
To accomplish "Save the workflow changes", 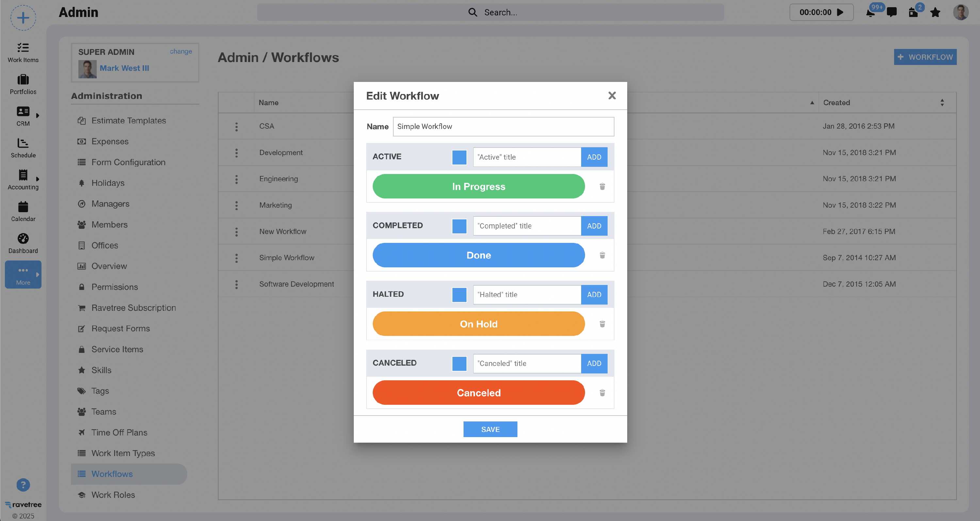I will click(490, 429).
